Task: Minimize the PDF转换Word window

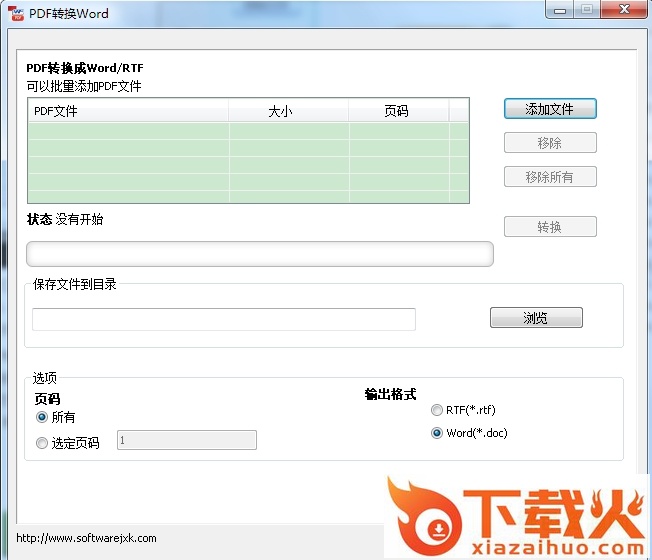Action: click(x=560, y=10)
